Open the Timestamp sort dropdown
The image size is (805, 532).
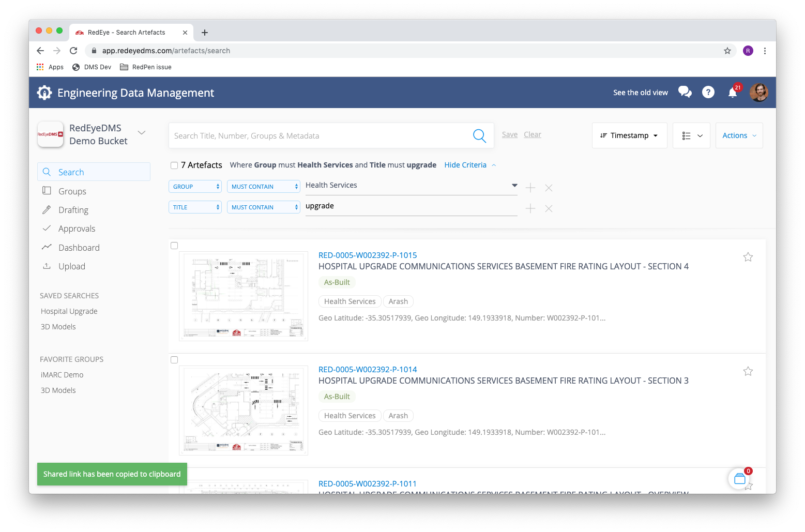(629, 135)
